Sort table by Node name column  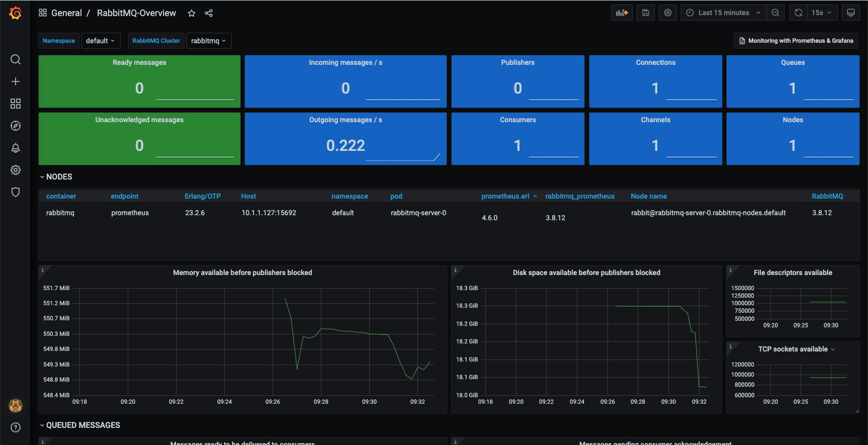click(649, 196)
